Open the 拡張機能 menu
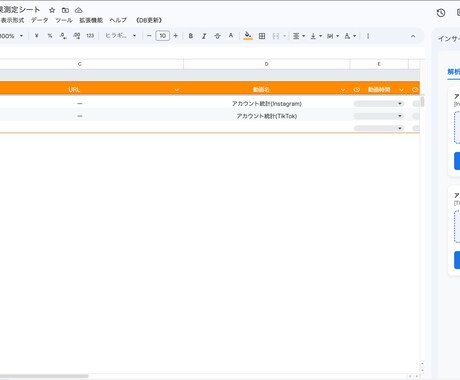This screenshot has height=380, width=460. 91,20
